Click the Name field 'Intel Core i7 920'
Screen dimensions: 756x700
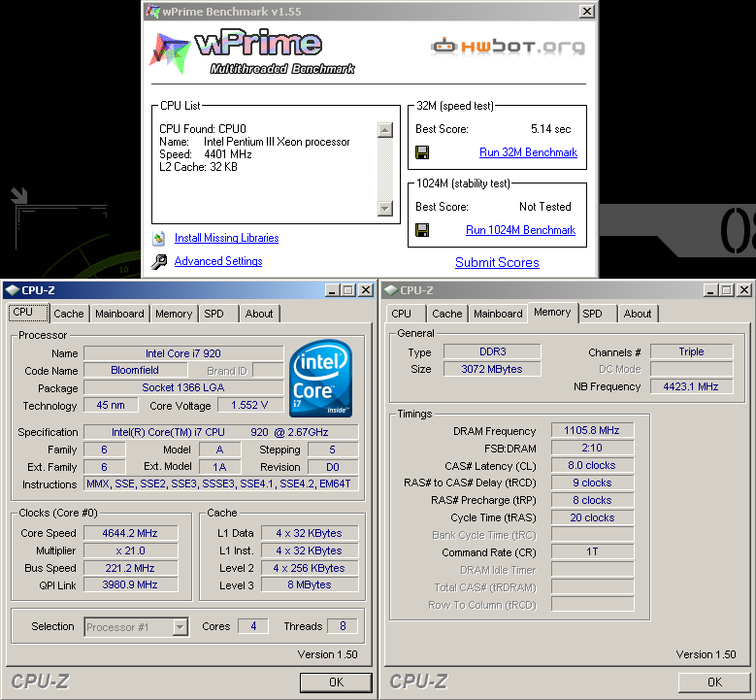click(183, 353)
